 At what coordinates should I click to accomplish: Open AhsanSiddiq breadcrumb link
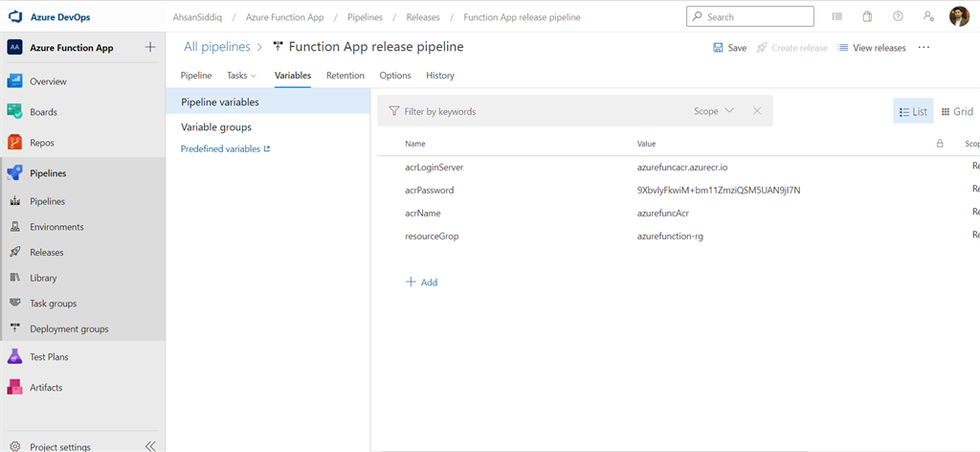pos(196,17)
